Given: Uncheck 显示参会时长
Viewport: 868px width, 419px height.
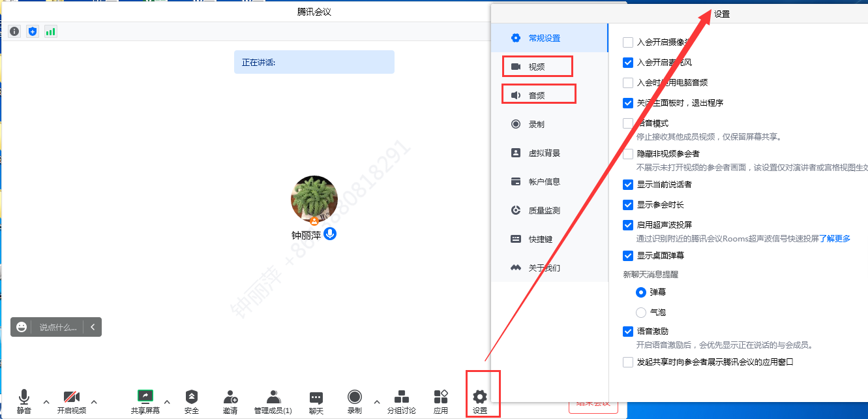Looking at the screenshot, I should coord(628,205).
